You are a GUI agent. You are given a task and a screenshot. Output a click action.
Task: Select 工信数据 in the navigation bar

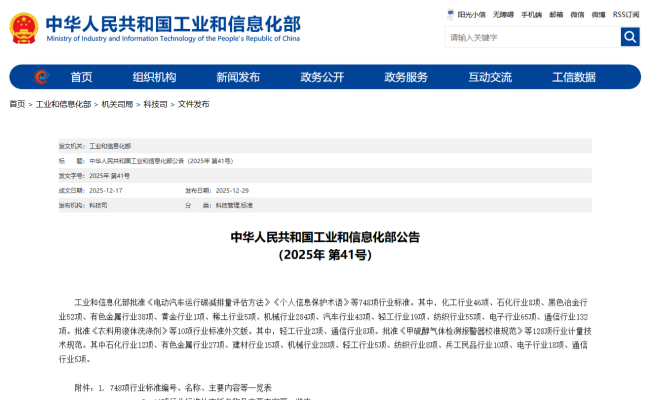point(574,77)
